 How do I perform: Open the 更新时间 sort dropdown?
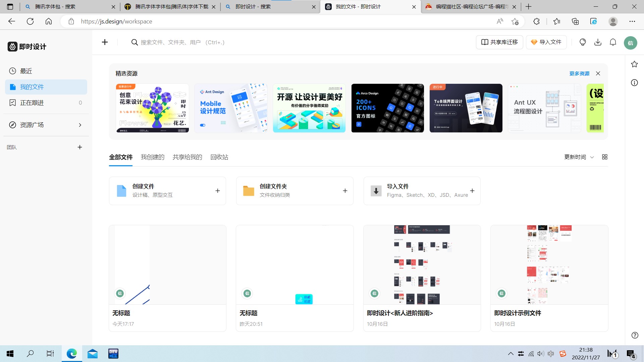579,157
